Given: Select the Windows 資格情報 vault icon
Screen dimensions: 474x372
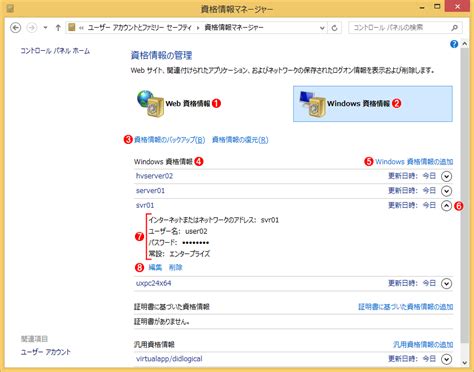Looking at the screenshot, I should point(312,104).
